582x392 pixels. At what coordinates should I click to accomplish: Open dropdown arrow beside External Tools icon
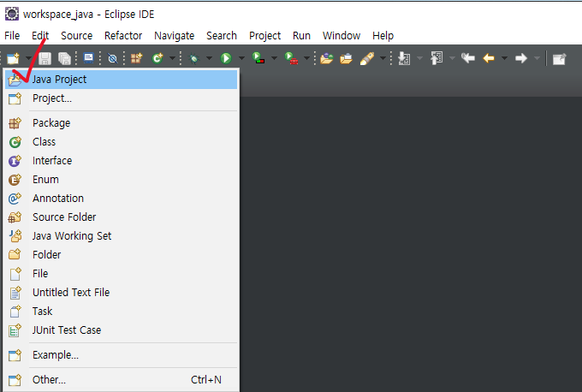click(307, 58)
